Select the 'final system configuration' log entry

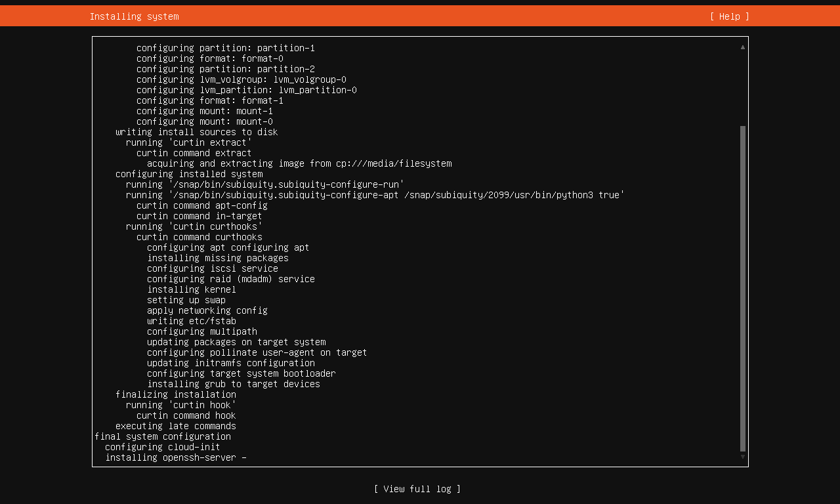(x=163, y=436)
